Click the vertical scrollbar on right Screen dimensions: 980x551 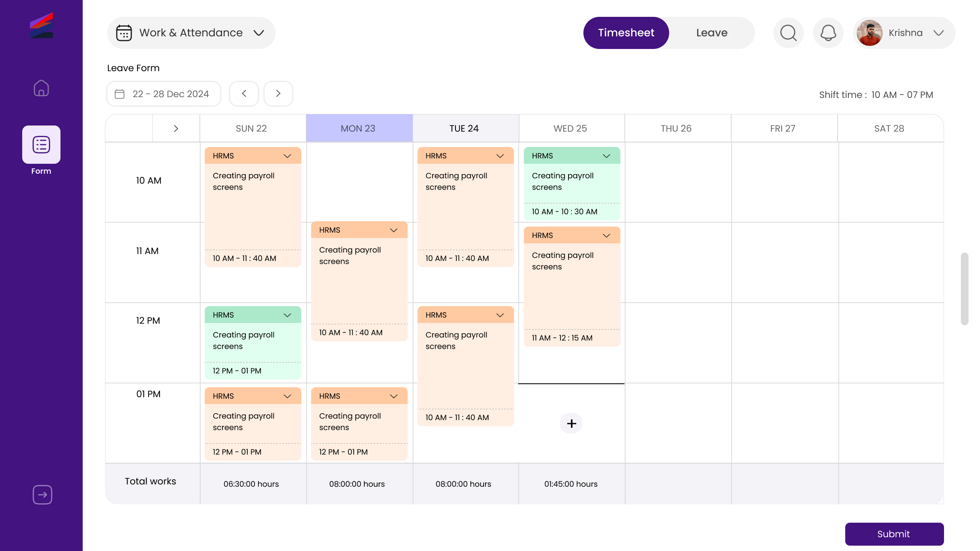pos(964,289)
